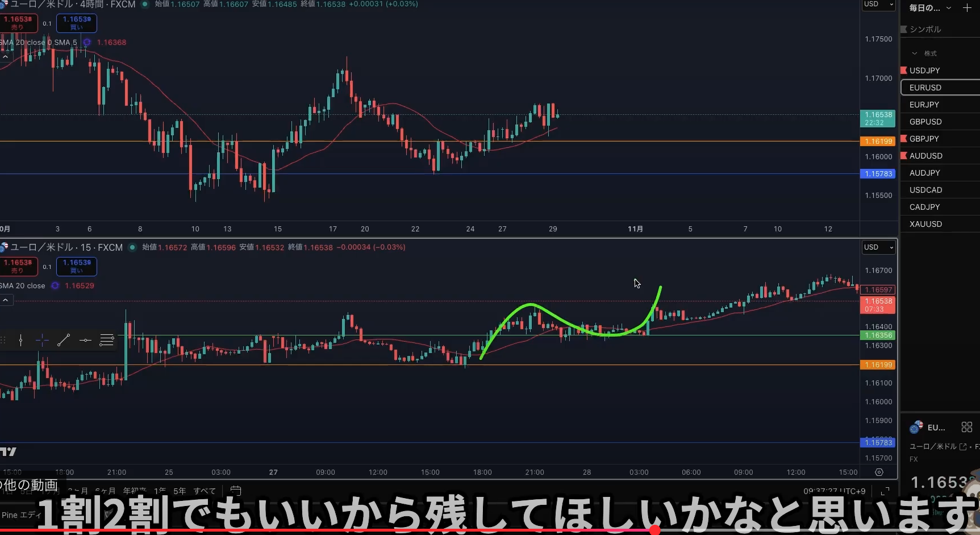980x535 pixels.
Task: Open the Pine エディタ tab
Action: (x=22, y=515)
